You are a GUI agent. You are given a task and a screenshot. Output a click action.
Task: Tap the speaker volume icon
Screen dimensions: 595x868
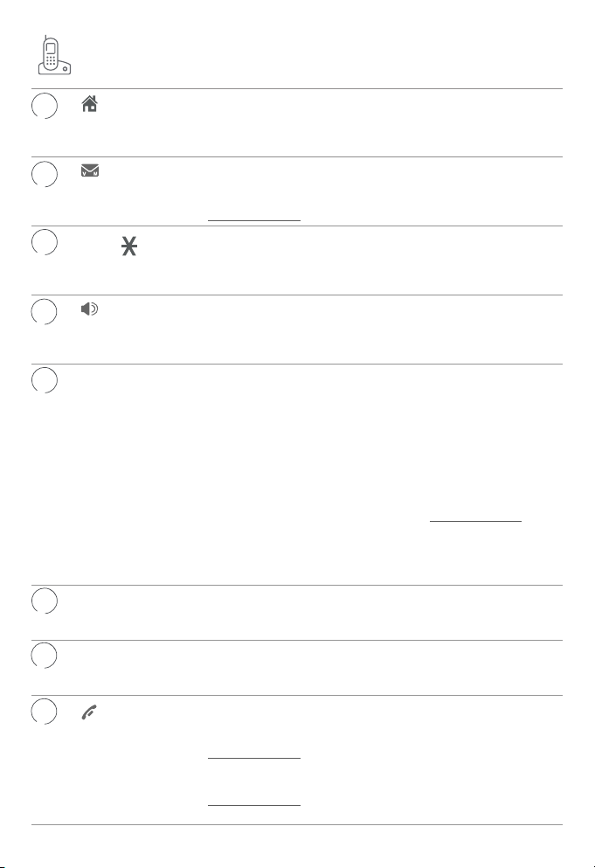89,309
